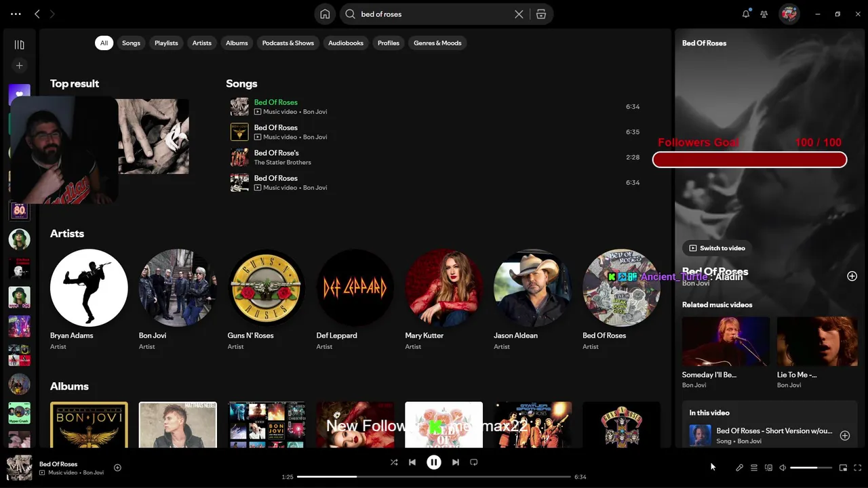This screenshot has height=488, width=868.
Task: Open Jason Aldean artist card
Action: click(x=532, y=300)
